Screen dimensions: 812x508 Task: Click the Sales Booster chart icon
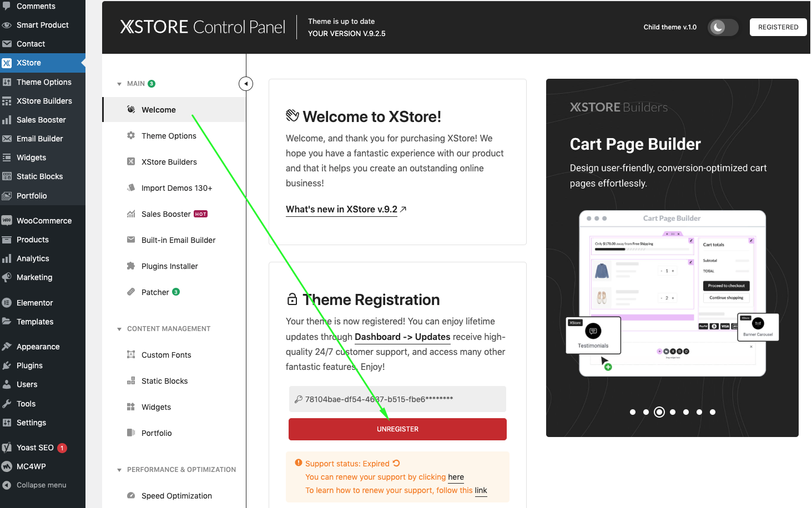[131, 214]
